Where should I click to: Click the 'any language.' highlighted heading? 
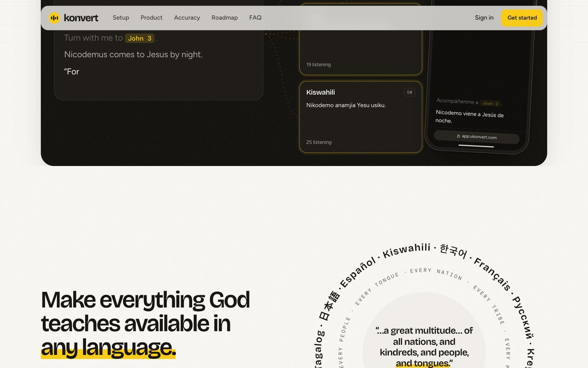[108, 347]
